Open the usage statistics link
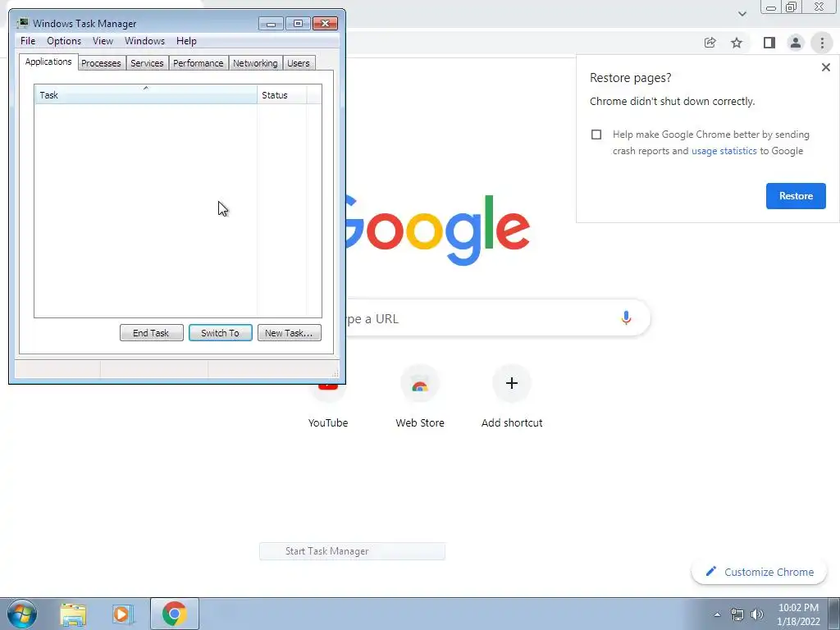The height and width of the screenshot is (630, 840). pyautogui.click(x=724, y=151)
